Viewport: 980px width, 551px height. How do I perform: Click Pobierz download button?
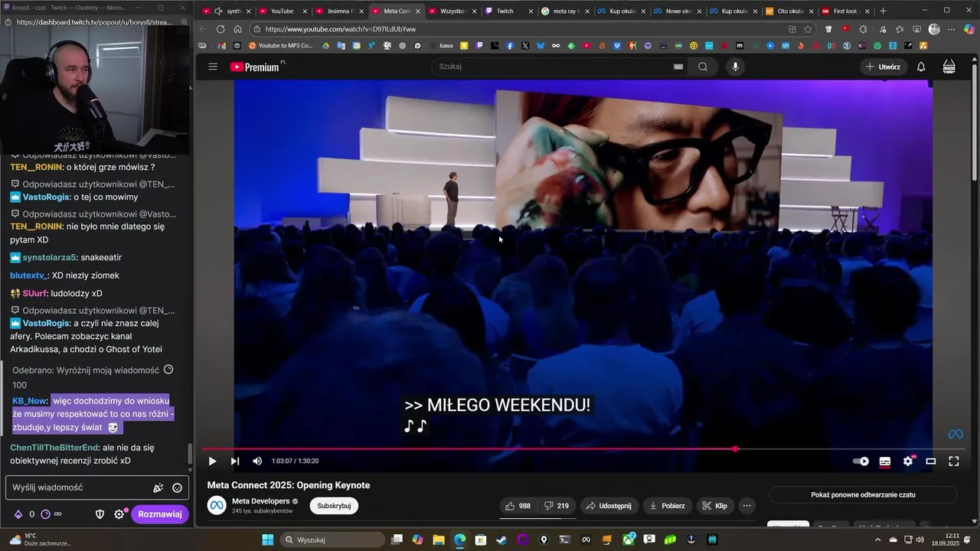click(x=668, y=506)
